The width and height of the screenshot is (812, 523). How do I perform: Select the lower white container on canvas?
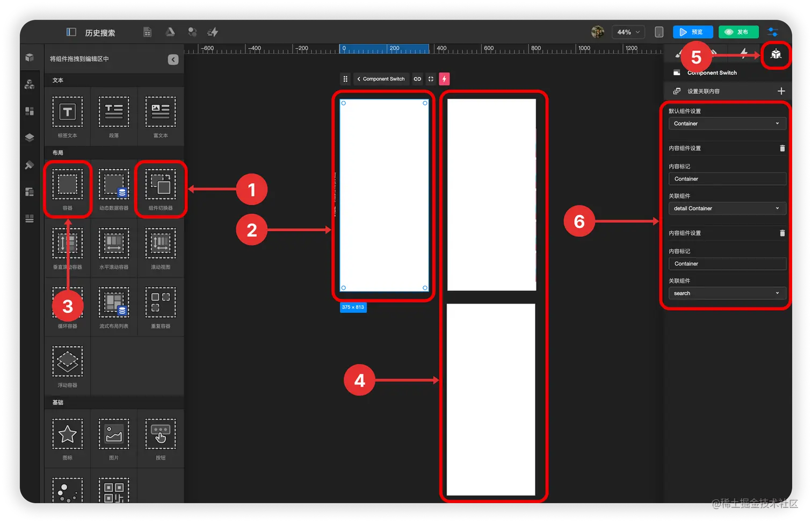(491, 399)
